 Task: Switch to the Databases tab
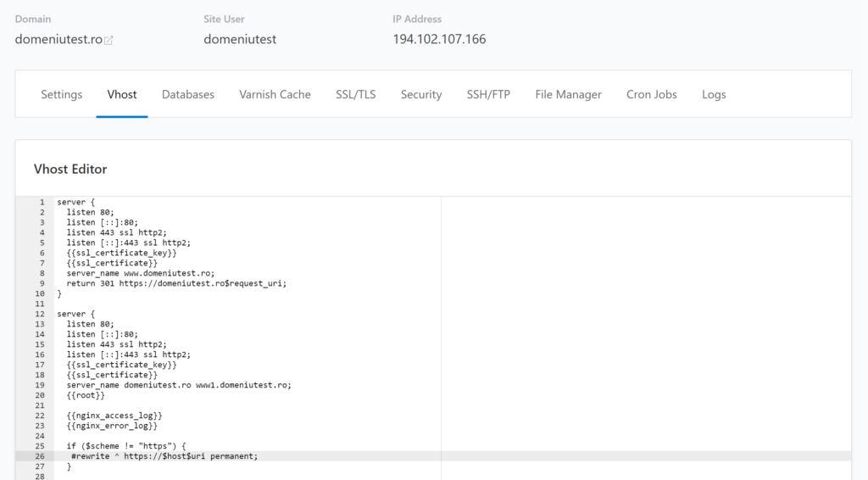point(188,94)
